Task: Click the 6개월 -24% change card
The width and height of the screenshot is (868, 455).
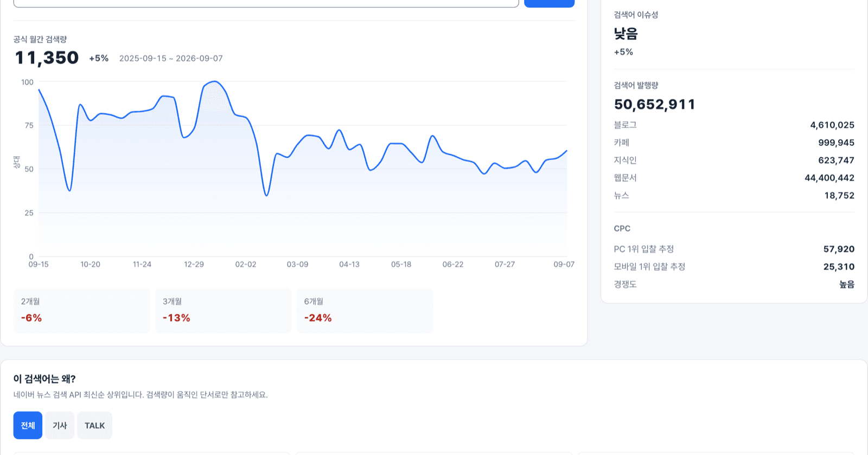Action: tap(365, 310)
